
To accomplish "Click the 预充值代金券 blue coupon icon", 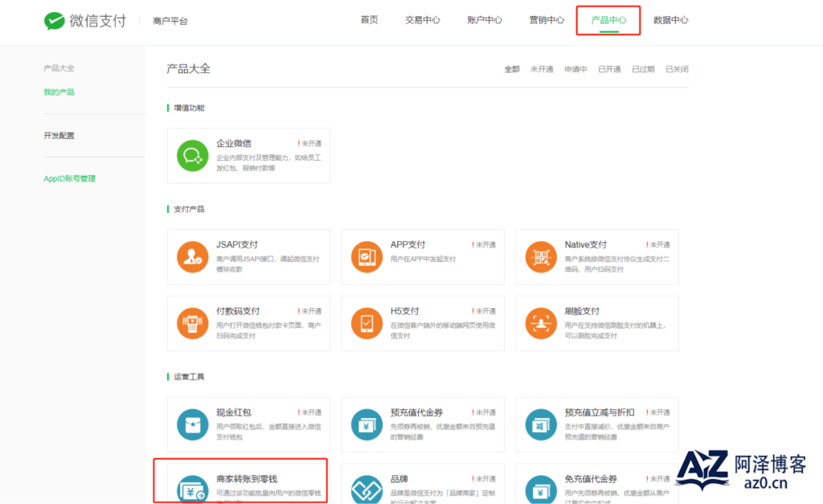I will [x=366, y=424].
